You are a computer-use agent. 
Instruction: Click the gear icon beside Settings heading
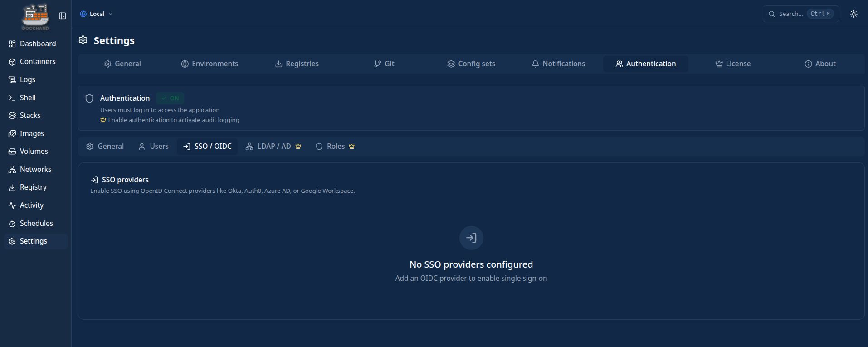(x=83, y=40)
